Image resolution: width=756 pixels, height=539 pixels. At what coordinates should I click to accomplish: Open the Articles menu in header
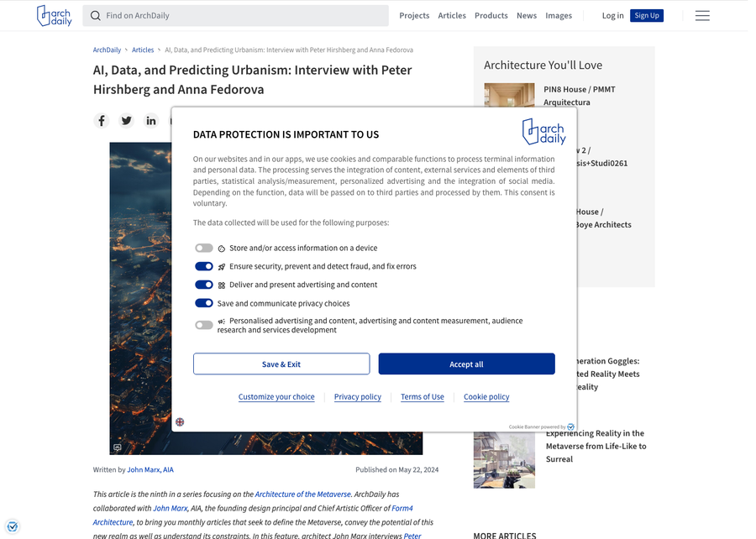pyautogui.click(x=452, y=15)
